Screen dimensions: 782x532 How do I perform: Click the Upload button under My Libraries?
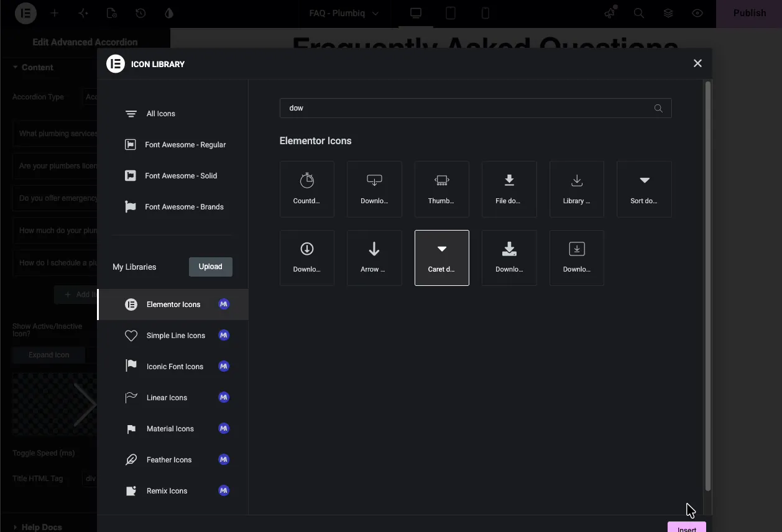tap(211, 267)
